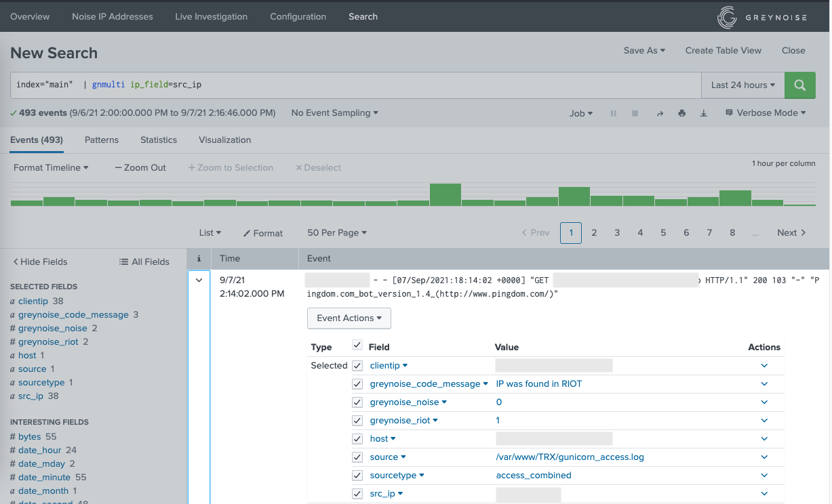Expand actions arrow for greynoise_noise row
The width and height of the screenshot is (832, 504).
764,402
